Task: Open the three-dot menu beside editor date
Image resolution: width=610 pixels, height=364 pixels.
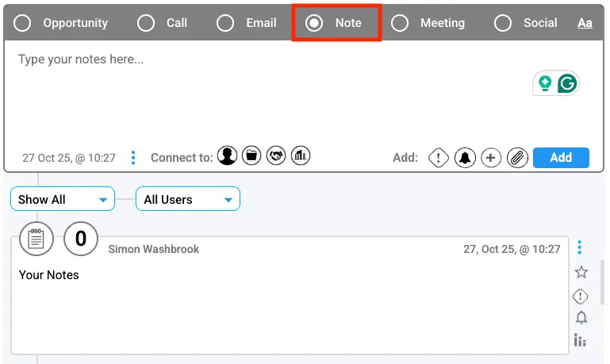Action: (x=133, y=158)
